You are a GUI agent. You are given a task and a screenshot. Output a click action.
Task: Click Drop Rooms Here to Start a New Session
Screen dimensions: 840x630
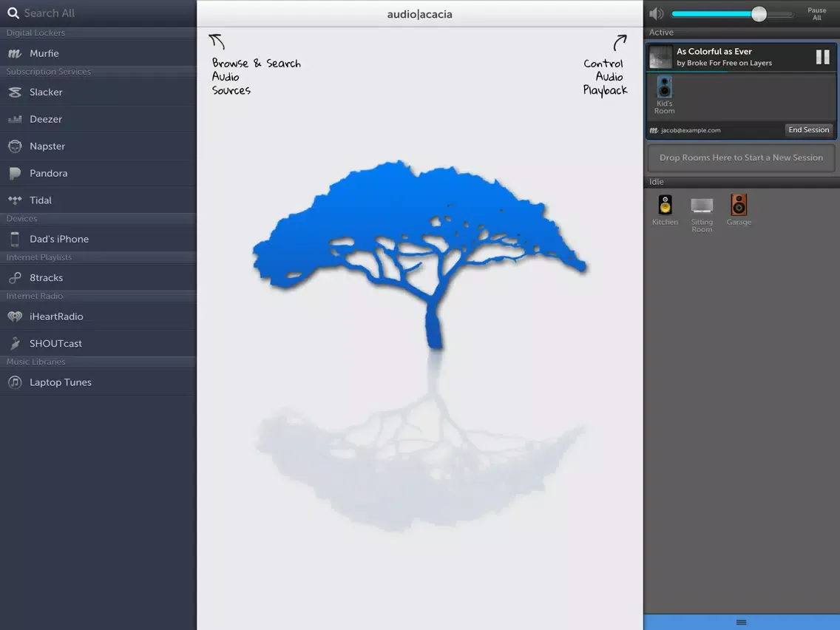pos(741,158)
